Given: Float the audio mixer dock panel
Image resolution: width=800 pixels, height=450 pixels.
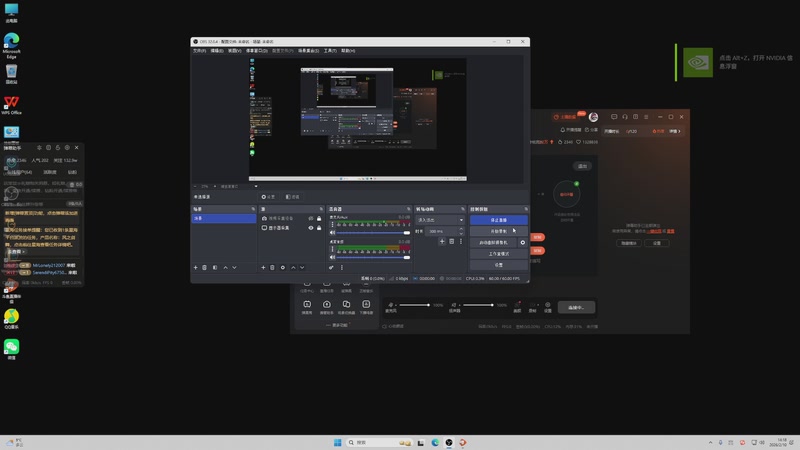Looking at the screenshot, I should coord(408,209).
